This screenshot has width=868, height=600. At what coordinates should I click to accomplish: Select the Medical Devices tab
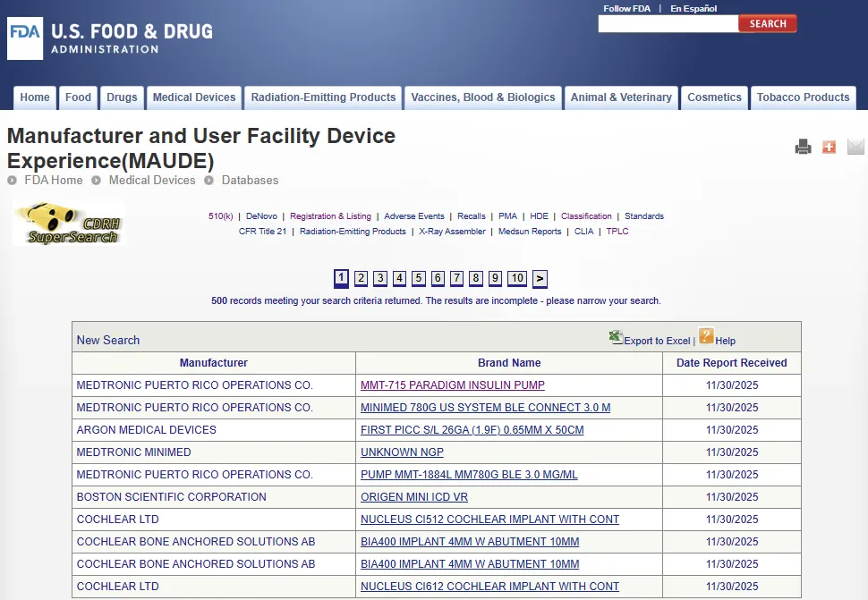click(x=194, y=97)
